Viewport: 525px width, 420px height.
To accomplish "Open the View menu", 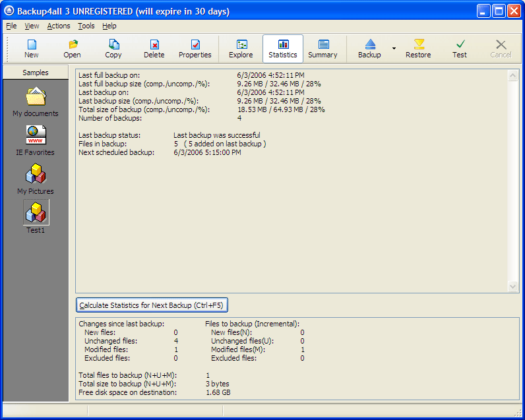I will pyautogui.click(x=32, y=26).
